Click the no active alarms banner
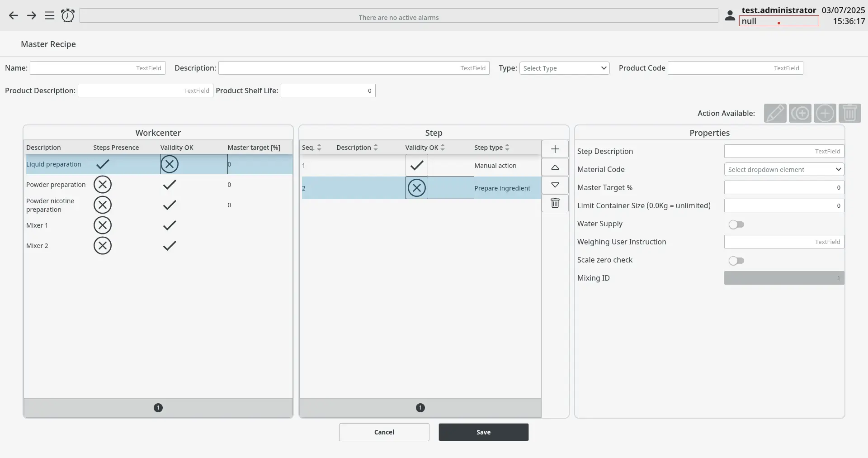The image size is (868, 458). pos(399,15)
